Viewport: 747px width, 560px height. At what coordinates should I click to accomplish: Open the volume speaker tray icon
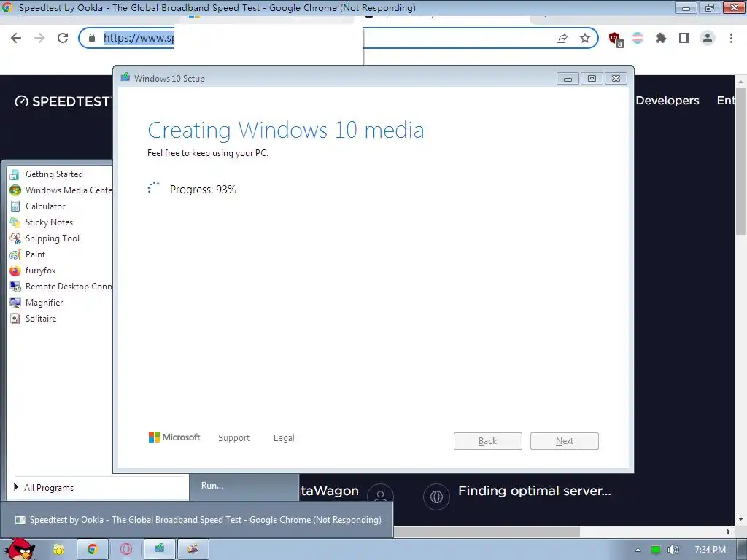pos(673,550)
